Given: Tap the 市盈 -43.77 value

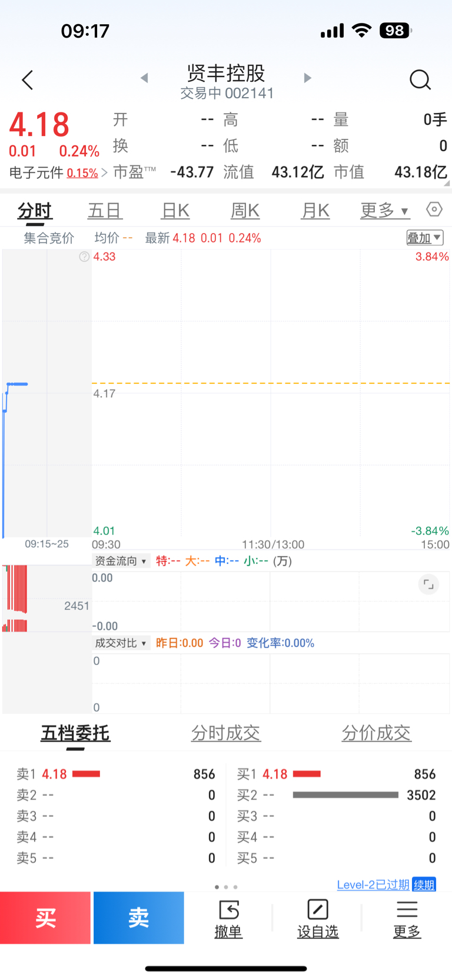Looking at the screenshot, I should click(x=192, y=172).
